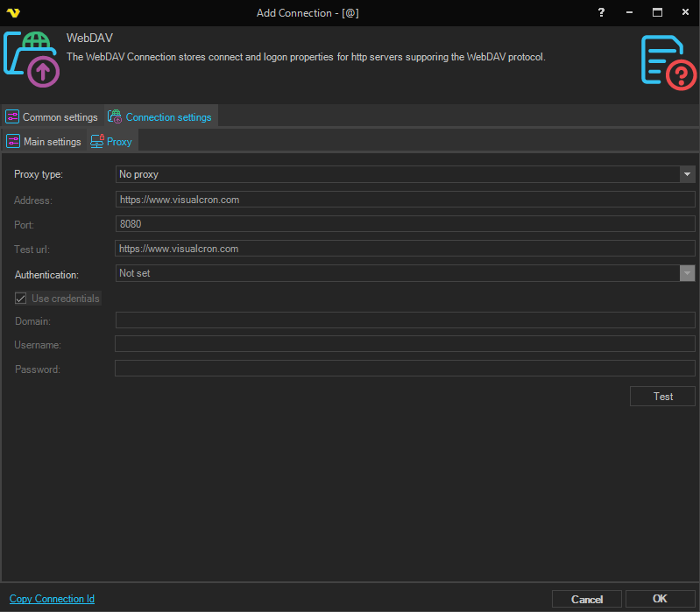Click OK to confirm the connection
The width and height of the screenshot is (700, 612).
660,599
